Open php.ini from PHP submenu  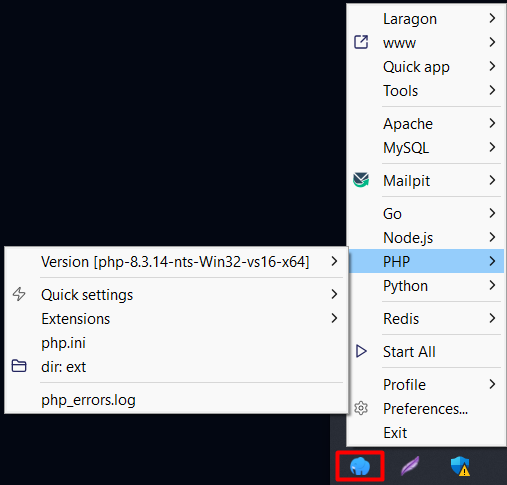point(176,343)
